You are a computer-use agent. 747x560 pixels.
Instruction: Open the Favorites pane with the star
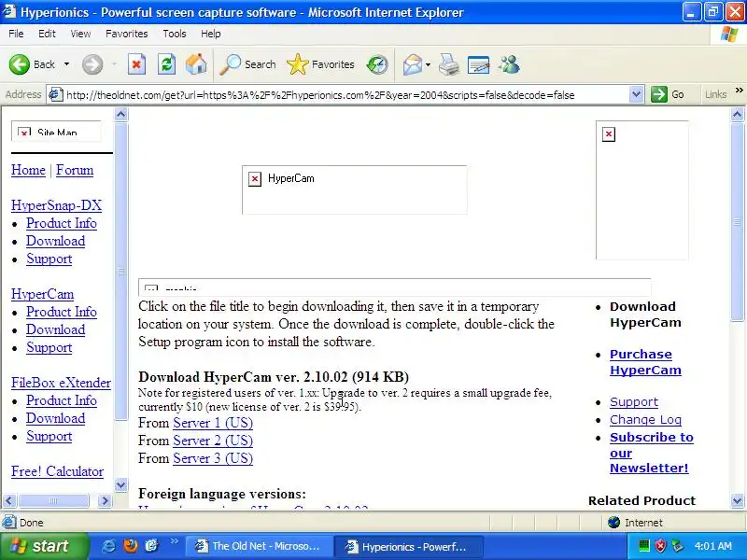pyautogui.click(x=320, y=64)
